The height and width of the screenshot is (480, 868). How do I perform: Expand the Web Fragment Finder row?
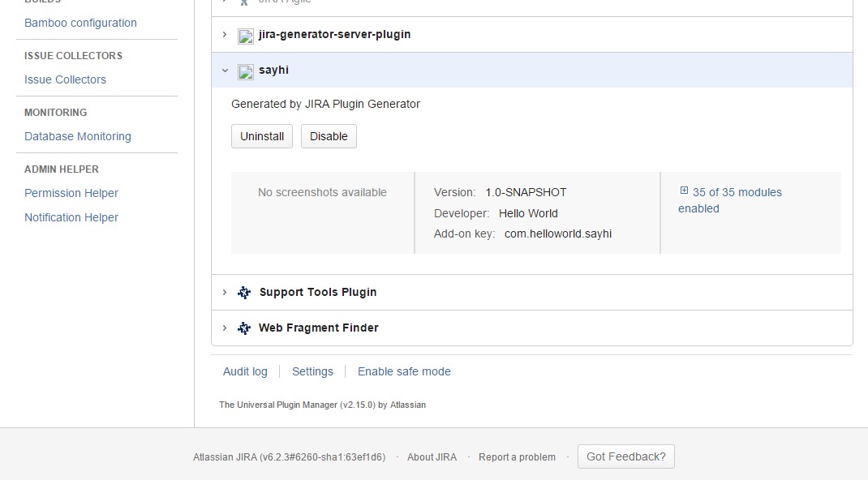point(225,328)
